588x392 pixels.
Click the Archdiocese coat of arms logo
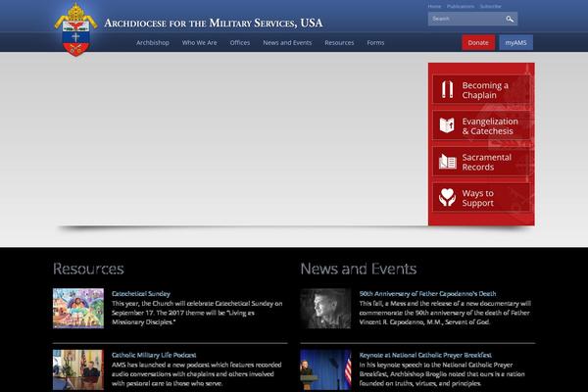tap(76, 30)
